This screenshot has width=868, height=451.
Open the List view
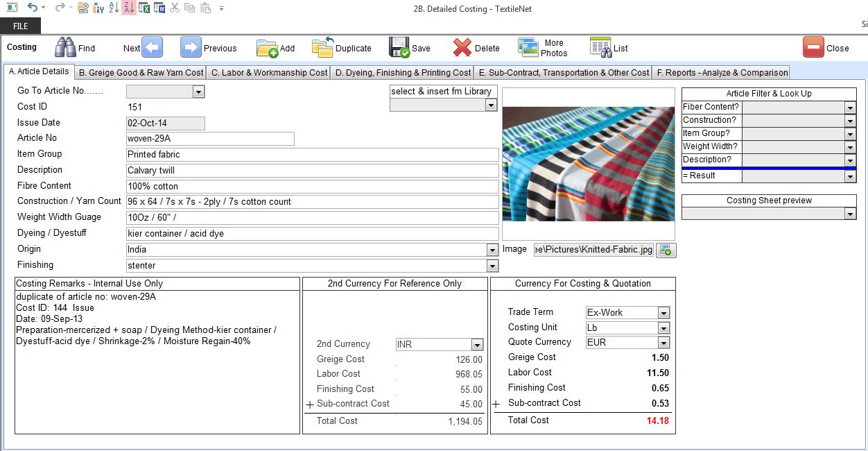[600, 48]
